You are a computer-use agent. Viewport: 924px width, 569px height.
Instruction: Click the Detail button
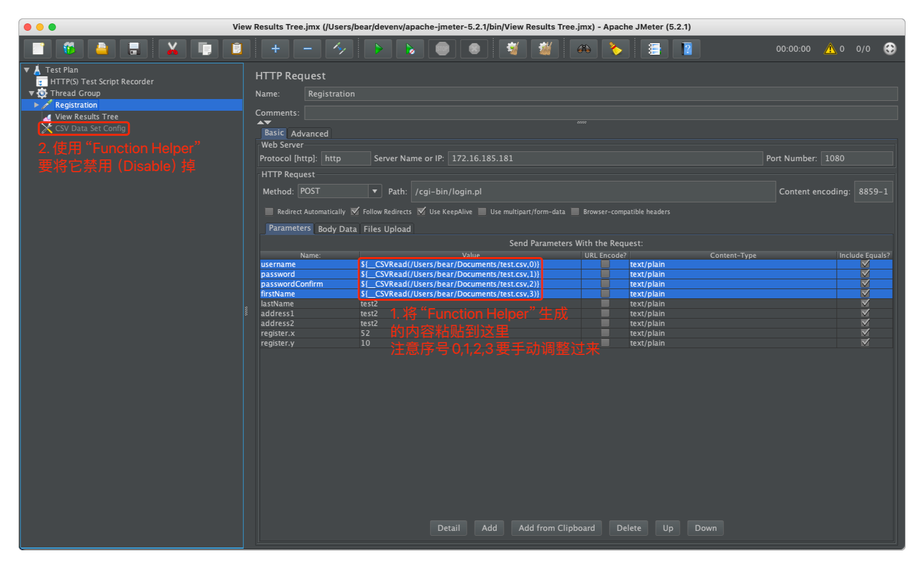(449, 528)
